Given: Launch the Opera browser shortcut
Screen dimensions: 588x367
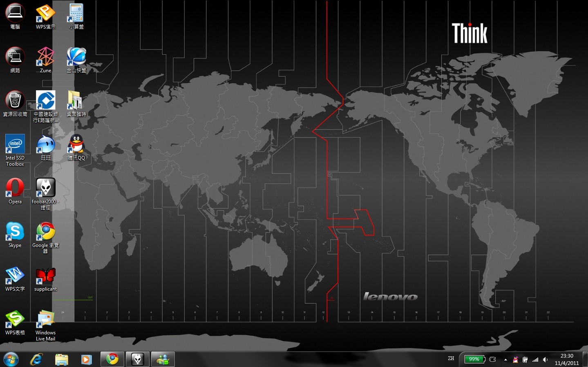Looking at the screenshot, I should point(15,191).
